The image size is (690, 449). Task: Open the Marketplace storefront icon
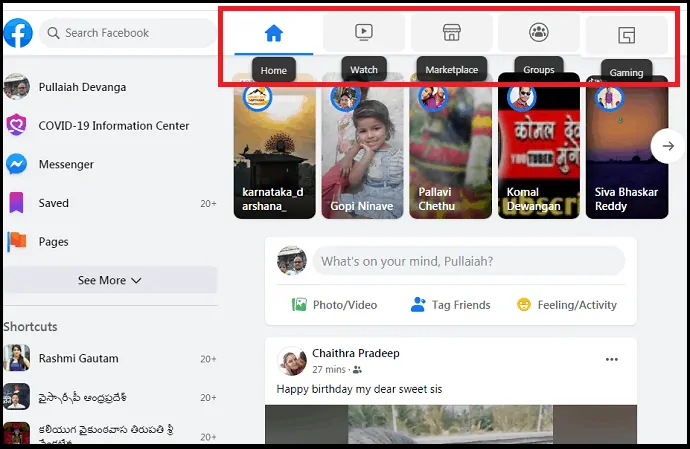[x=451, y=33]
